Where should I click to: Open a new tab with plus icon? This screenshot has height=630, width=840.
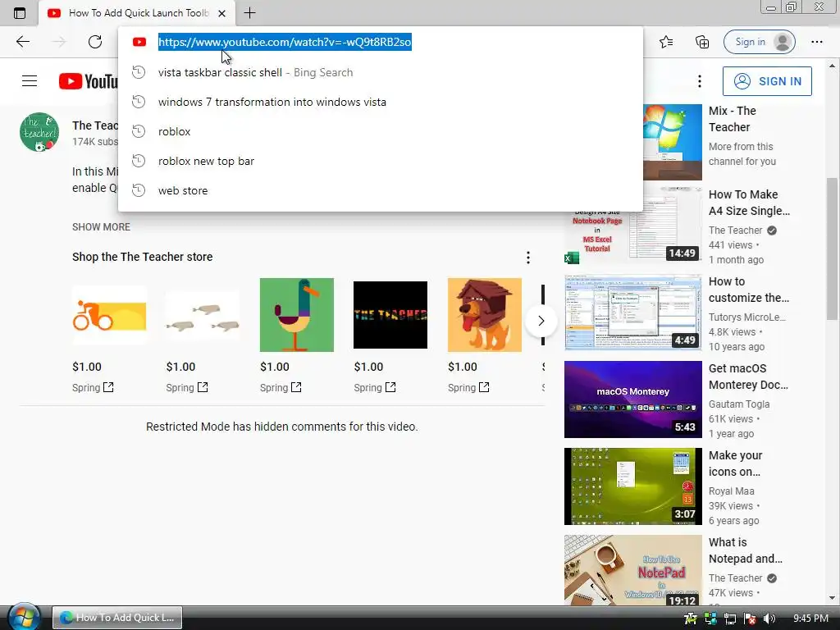(249, 13)
